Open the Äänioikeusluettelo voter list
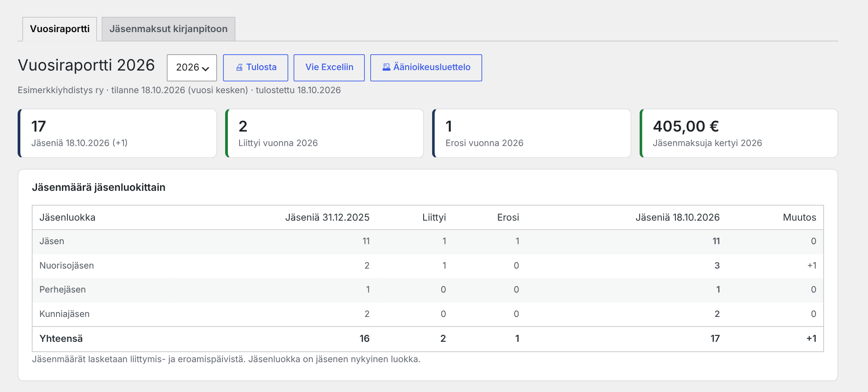This screenshot has height=392, width=868. 426,68
